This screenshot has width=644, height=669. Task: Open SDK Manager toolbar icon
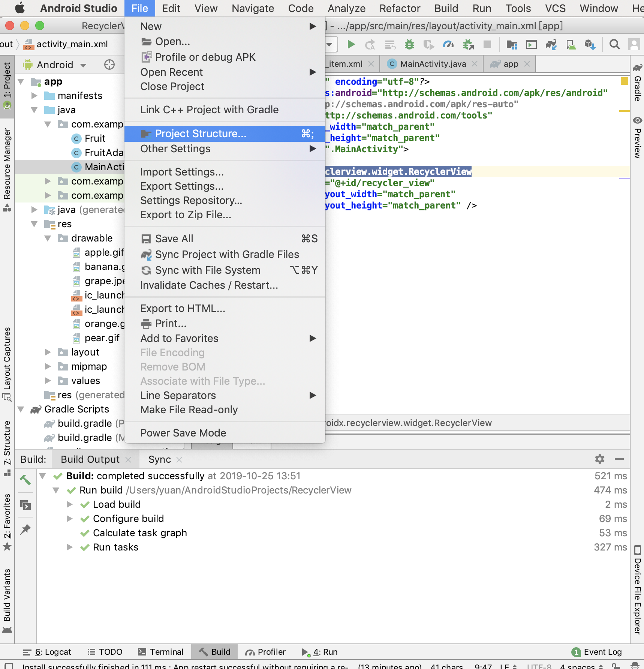590,45
